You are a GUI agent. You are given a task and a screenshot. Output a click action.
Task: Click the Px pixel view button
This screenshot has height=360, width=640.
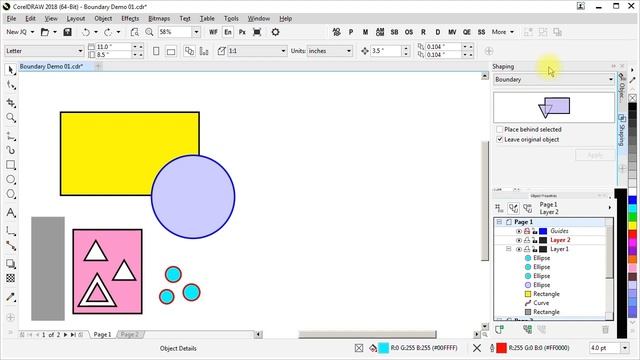tap(242, 32)
